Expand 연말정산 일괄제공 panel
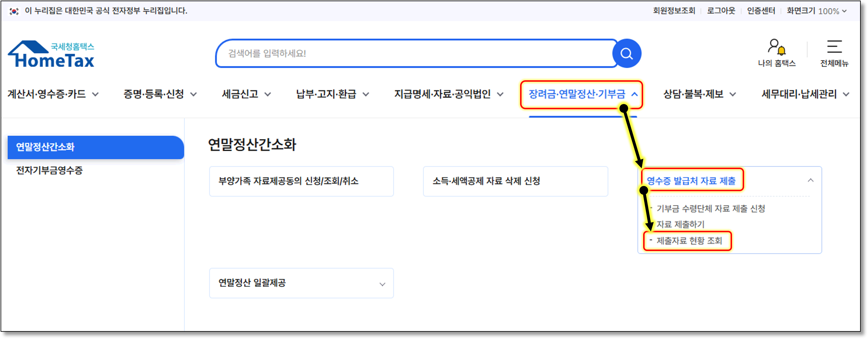The image size is (868, 339). (382, 284)
